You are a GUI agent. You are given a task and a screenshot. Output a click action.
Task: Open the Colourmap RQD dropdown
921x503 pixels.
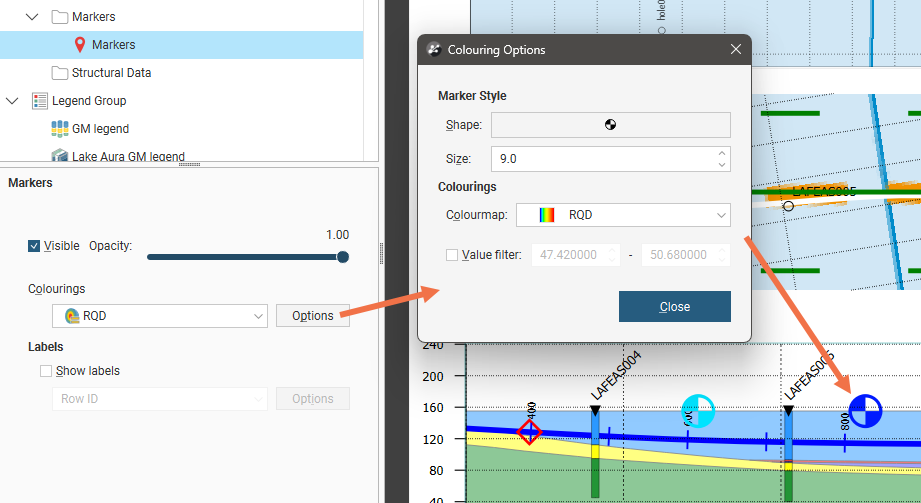(x=630, y=215)
